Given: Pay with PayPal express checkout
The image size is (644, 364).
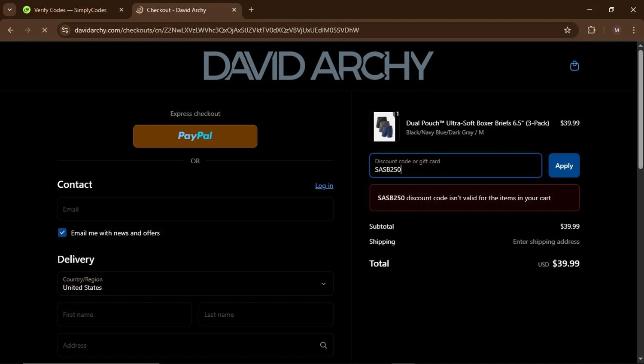Looking at the screenshot, I should tap(195, 136).
